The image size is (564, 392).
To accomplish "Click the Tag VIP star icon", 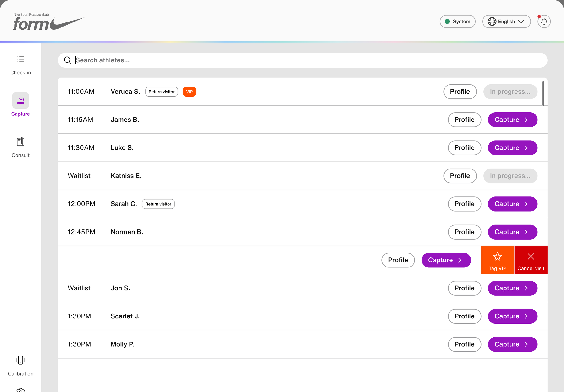I will [497, 256].
